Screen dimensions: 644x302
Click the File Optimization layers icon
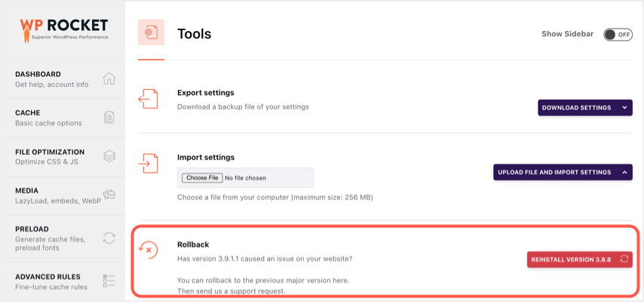click(x=109, y=156)
